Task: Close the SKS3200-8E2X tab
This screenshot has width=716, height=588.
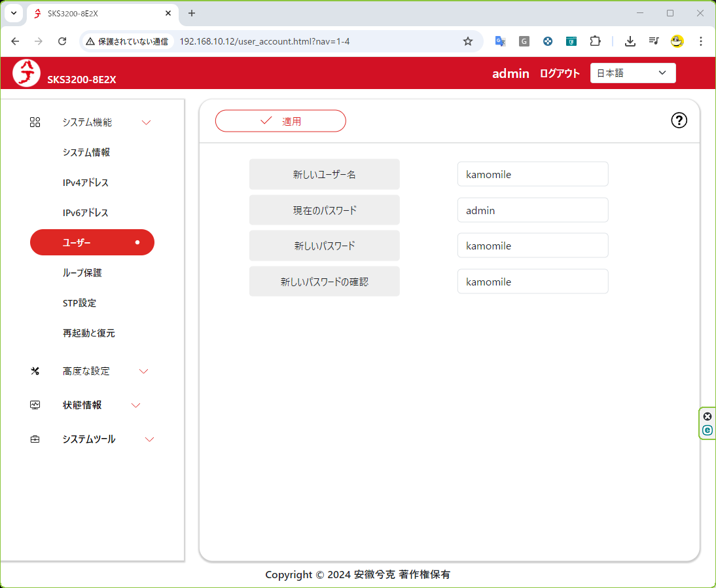Action: tap(168, 13)
